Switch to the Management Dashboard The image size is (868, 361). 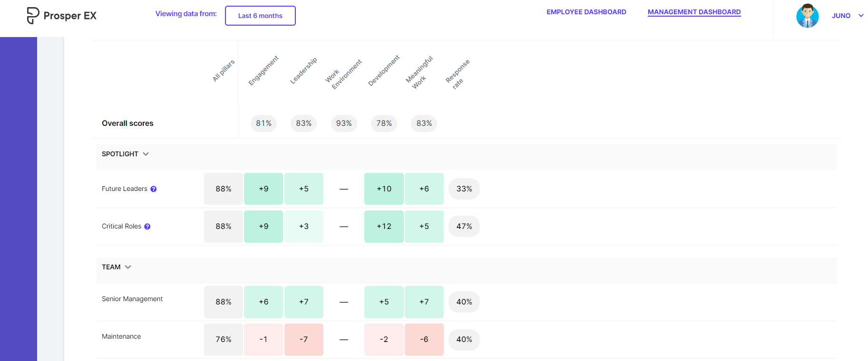click(x=694, y=12)
